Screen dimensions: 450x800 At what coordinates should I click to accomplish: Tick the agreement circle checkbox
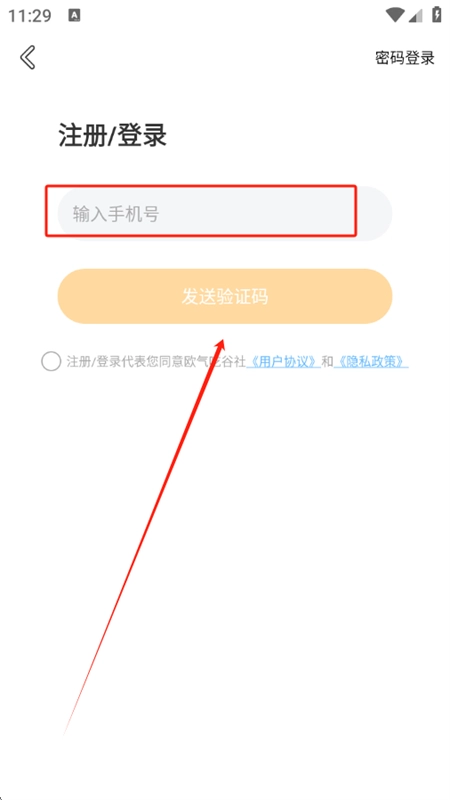[x=51, y=361]
